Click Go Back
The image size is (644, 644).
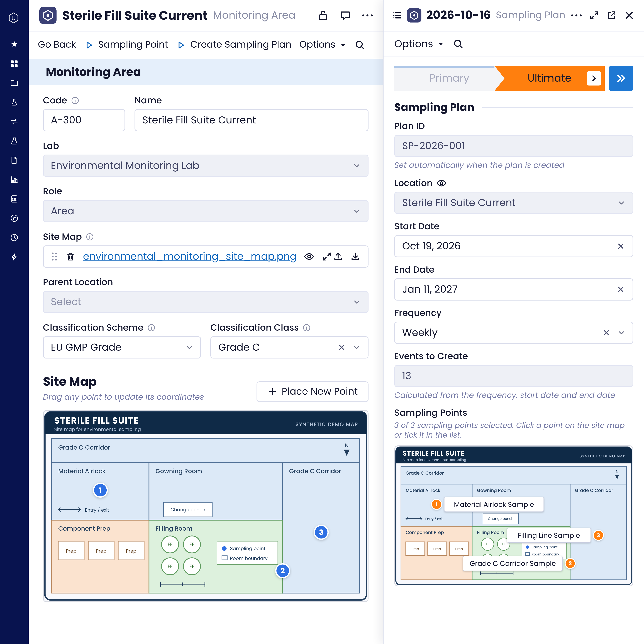(x=57, y=44)
